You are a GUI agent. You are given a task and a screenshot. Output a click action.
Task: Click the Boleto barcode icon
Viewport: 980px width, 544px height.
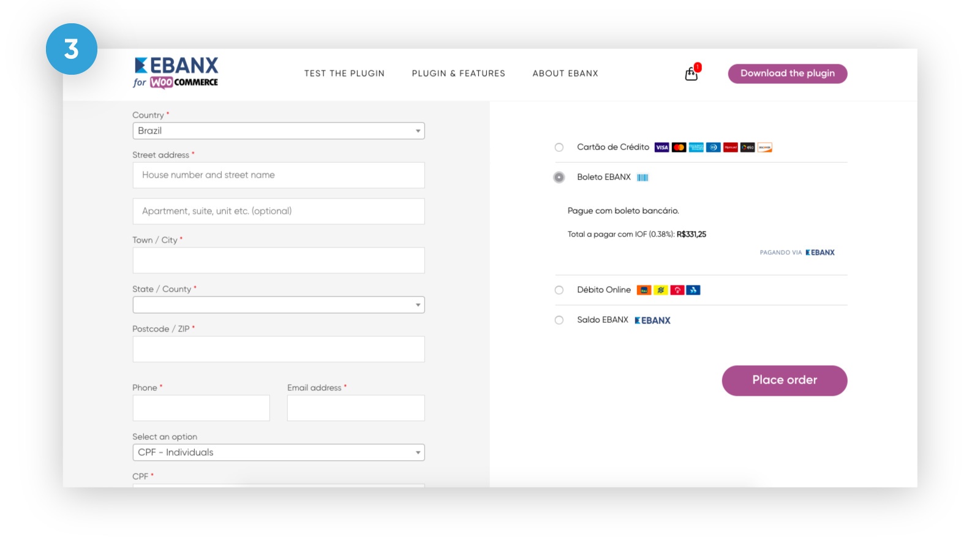pyautogui.click(x=643, y=178)
